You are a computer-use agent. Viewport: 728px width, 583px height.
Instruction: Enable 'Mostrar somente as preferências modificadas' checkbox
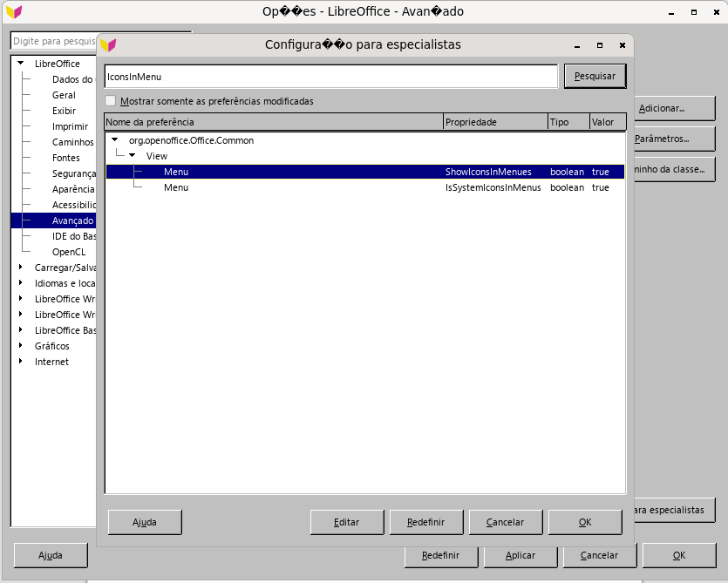coord(111,101)
